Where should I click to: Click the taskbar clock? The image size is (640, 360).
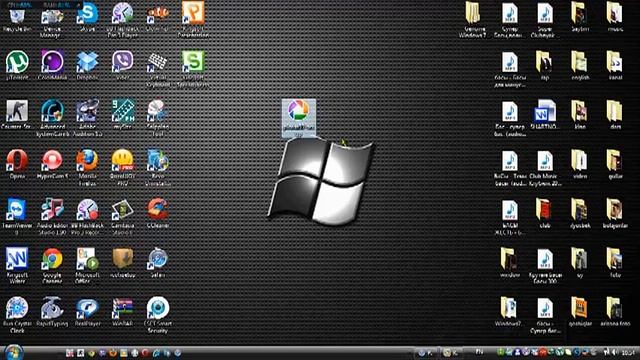coord(629,353)
